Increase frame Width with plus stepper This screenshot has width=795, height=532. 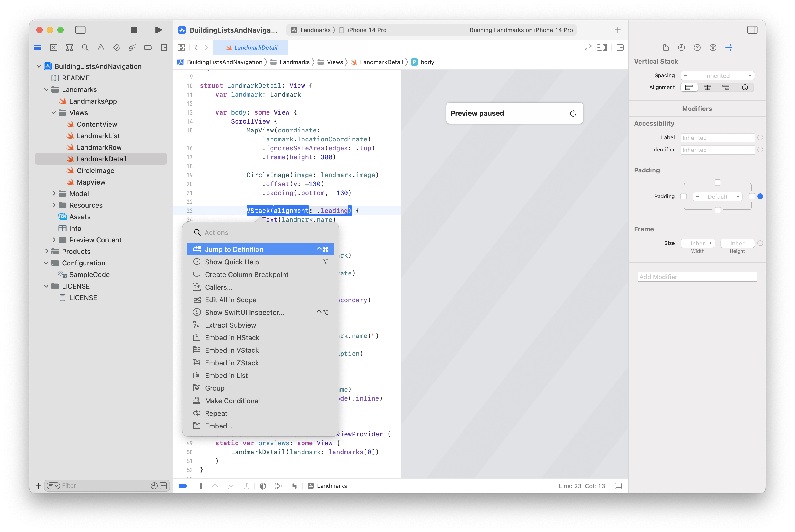coord(710,243)
